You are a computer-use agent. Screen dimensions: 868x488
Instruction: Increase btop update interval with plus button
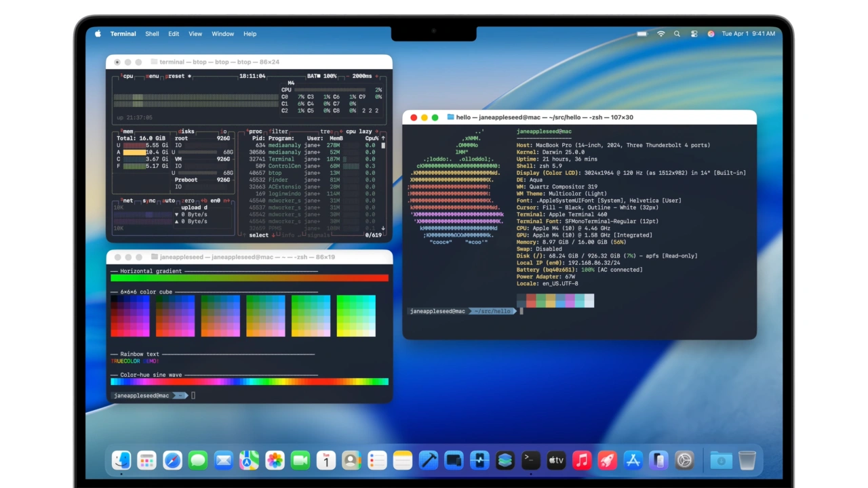375,76
